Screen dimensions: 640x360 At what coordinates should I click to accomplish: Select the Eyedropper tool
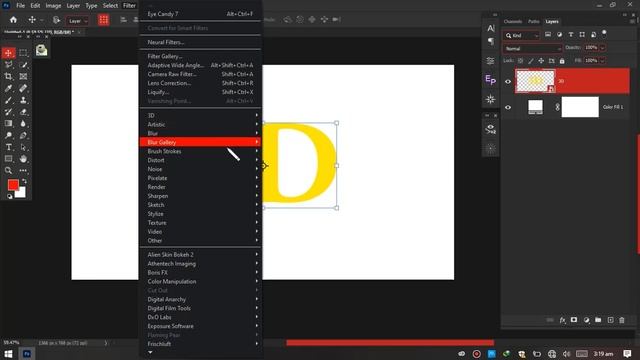point(9,88)
